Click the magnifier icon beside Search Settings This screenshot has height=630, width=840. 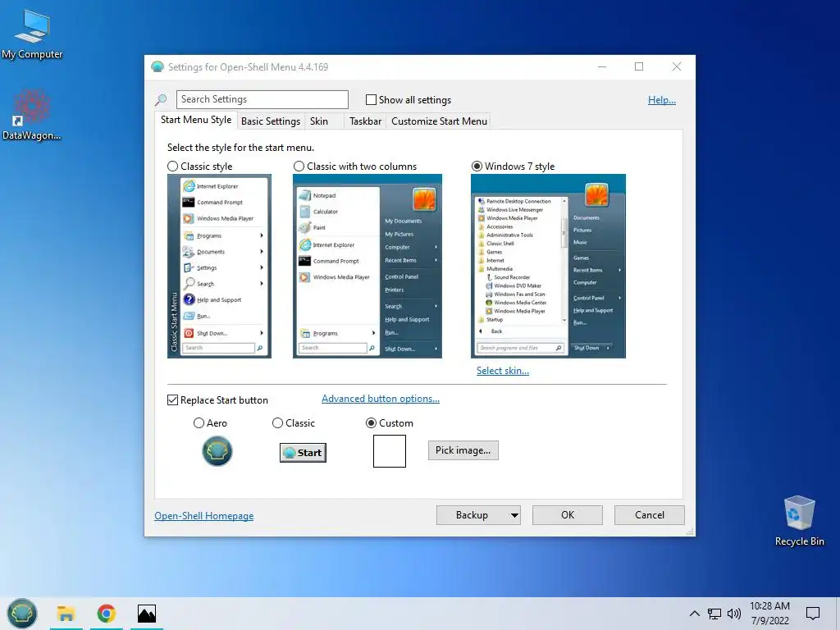point(161,99)
